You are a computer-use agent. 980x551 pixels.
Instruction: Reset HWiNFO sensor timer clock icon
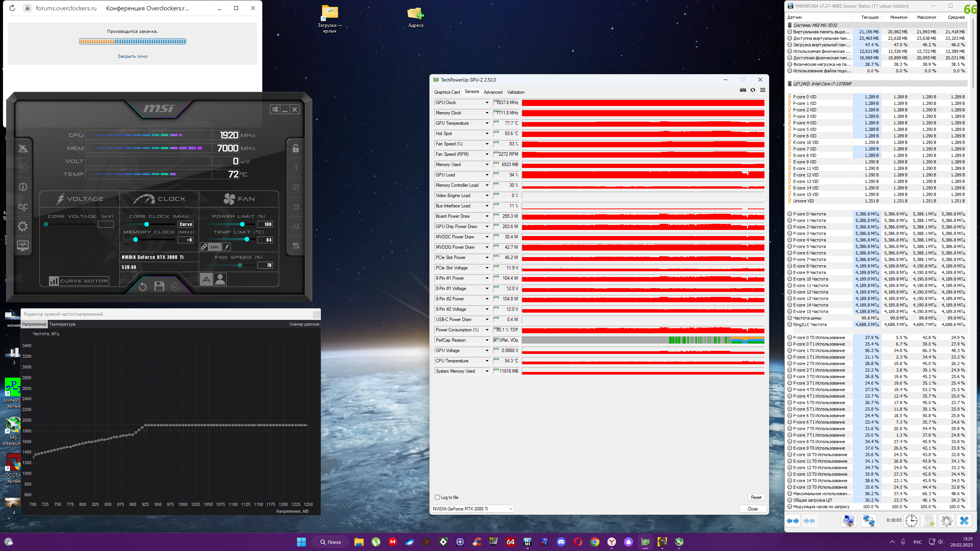[911, 521]
